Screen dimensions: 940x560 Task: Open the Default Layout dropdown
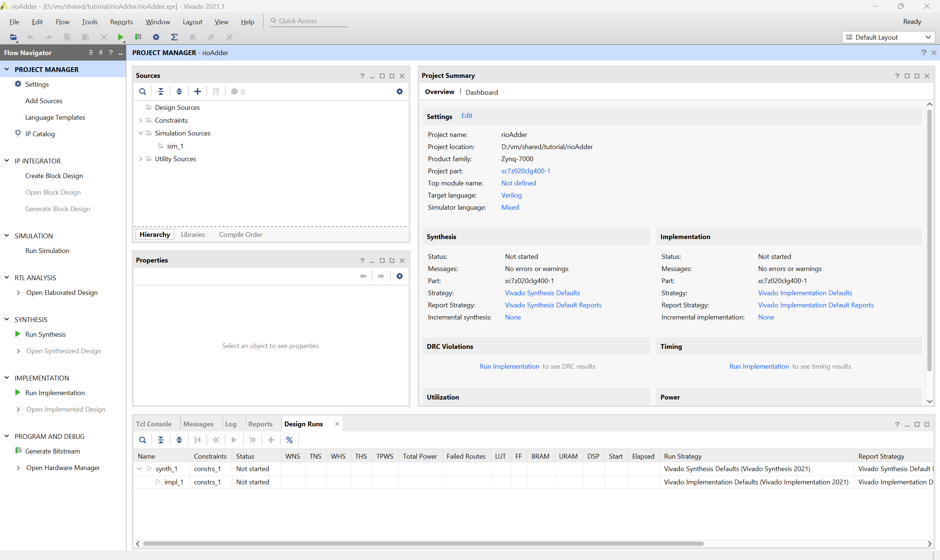pos(888,37)
